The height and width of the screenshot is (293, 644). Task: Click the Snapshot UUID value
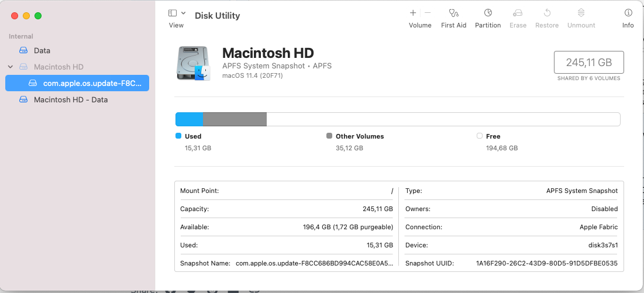(547, 263)
